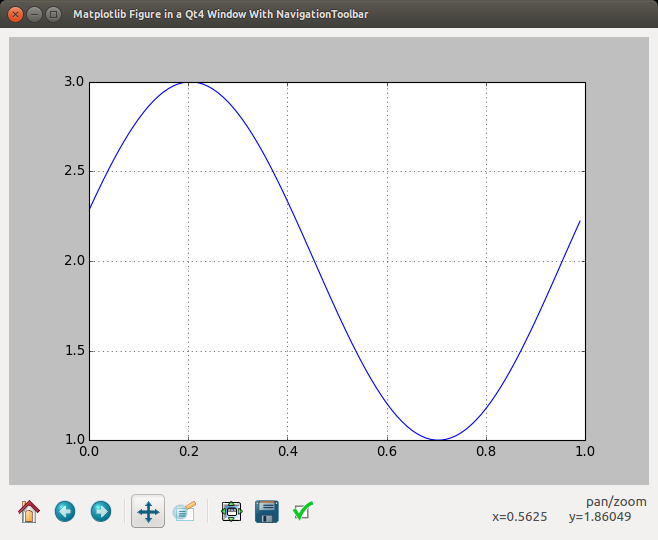Click the sine curve trough near x=0.7

click(437, 440)
